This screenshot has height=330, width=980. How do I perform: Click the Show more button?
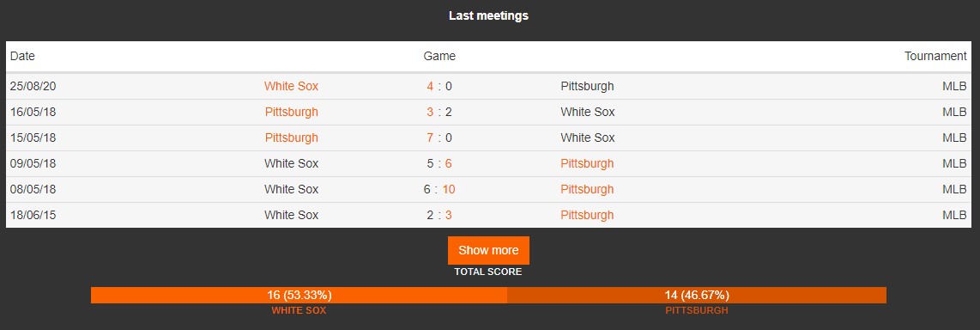(488, 250)
